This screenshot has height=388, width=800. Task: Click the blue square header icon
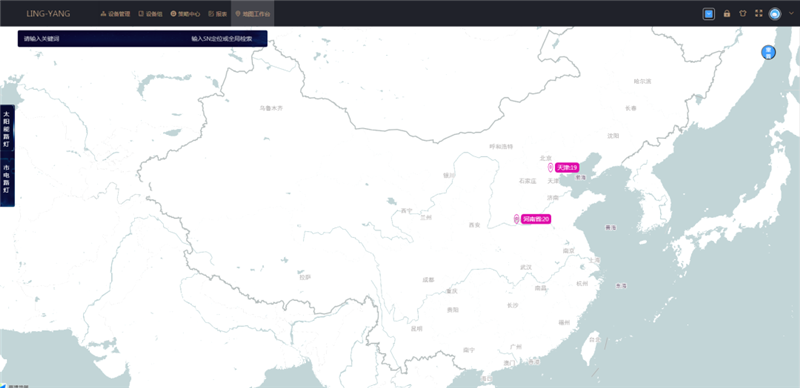pos(709,14)
